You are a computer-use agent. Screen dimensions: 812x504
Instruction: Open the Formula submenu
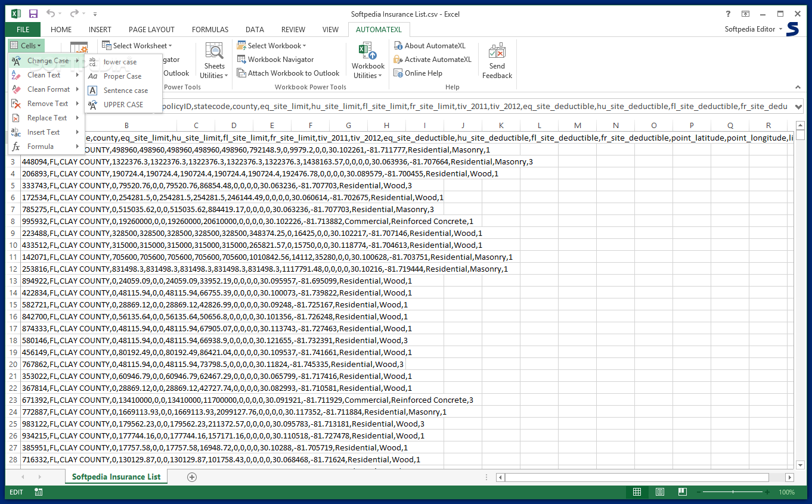tap(45, 147)
